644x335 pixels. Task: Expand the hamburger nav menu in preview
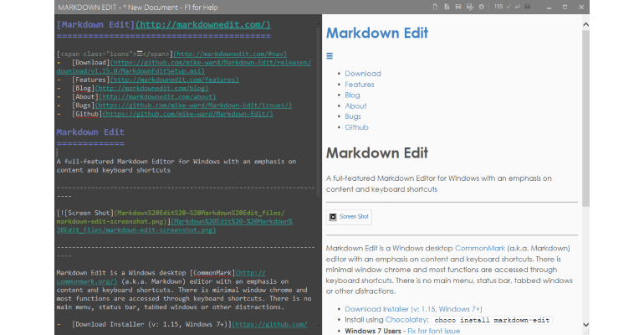[x=330, y=56]
